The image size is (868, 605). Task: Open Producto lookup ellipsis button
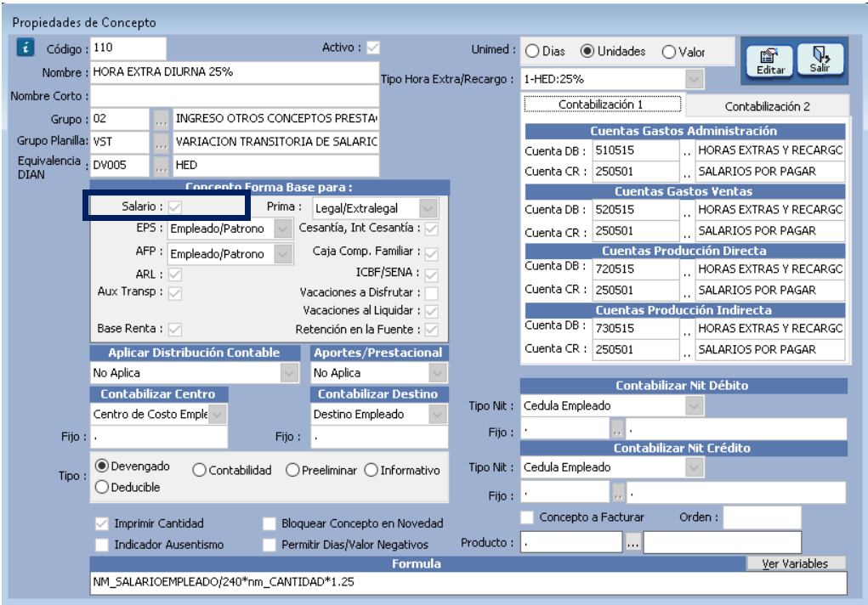(x=633, y=543)
